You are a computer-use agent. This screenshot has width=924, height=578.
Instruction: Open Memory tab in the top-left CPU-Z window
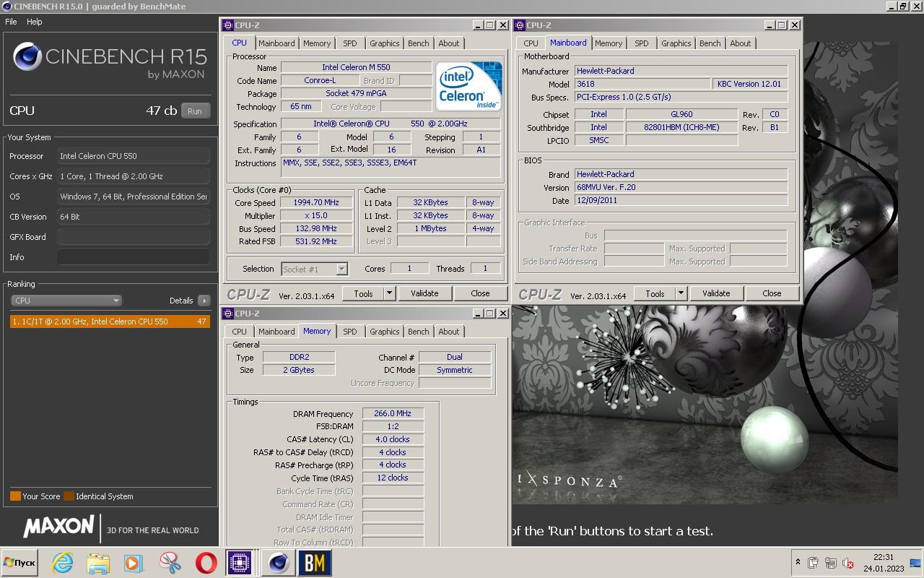(x=317, y=43)
